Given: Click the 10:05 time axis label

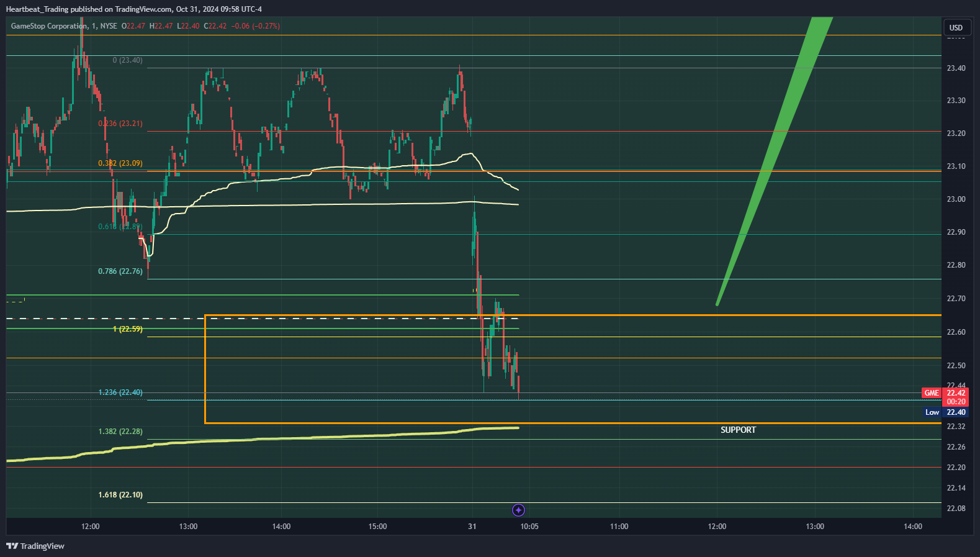Looking at the screenshot, I should (x=529, y=527).
